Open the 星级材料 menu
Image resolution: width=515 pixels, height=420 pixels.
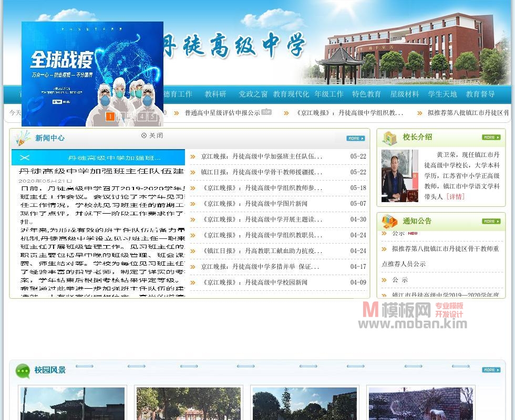[405, 94]
